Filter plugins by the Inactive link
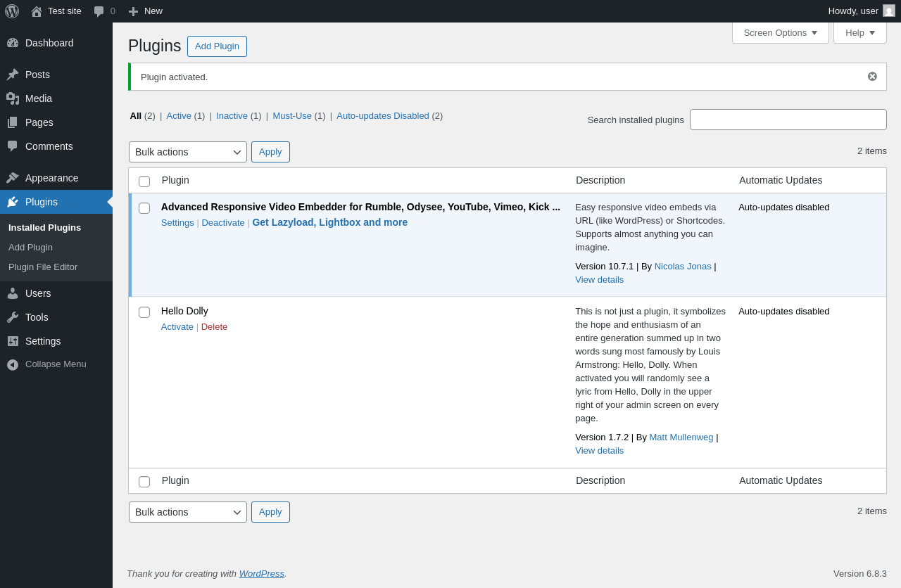The height and width of the screenshot is (588, 901). pyautogui.click(x=232, y=116)
